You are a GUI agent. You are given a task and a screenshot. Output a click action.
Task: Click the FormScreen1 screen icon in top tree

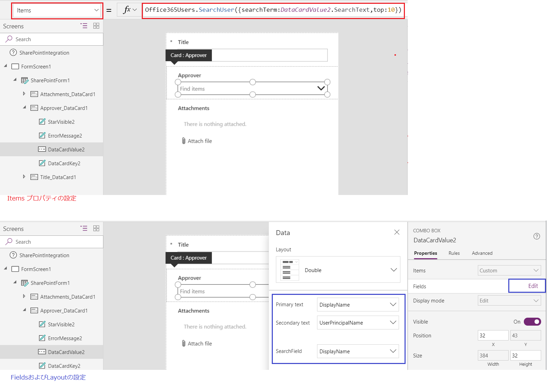tap(15, 67)
